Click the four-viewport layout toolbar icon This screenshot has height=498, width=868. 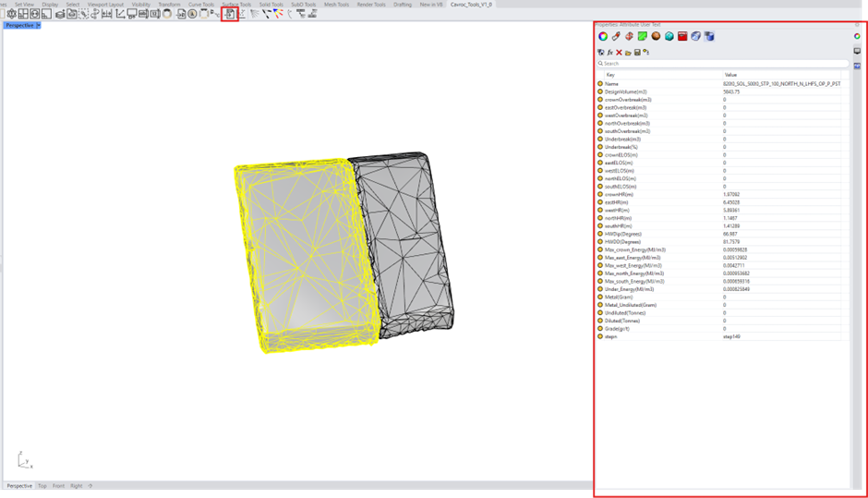pyautogui.click(x=23, y=14)
